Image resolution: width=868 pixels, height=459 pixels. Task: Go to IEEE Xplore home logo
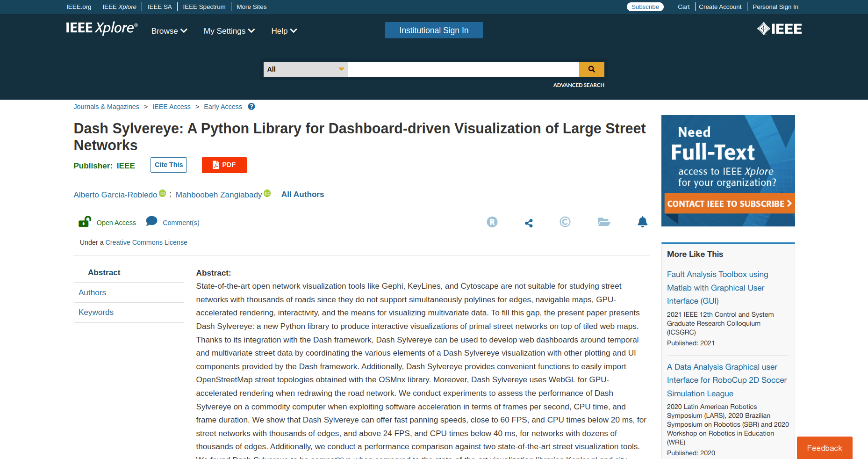(x=102, y=29)
